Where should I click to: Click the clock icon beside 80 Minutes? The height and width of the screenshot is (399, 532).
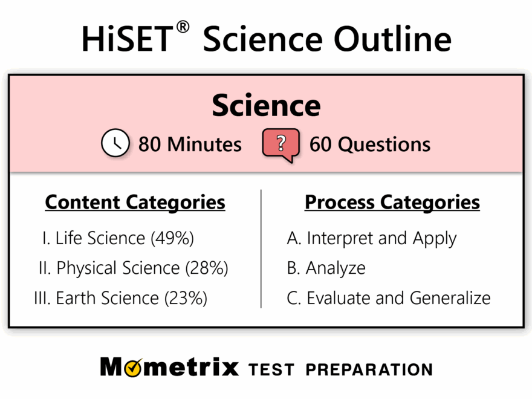coord(115,144)
